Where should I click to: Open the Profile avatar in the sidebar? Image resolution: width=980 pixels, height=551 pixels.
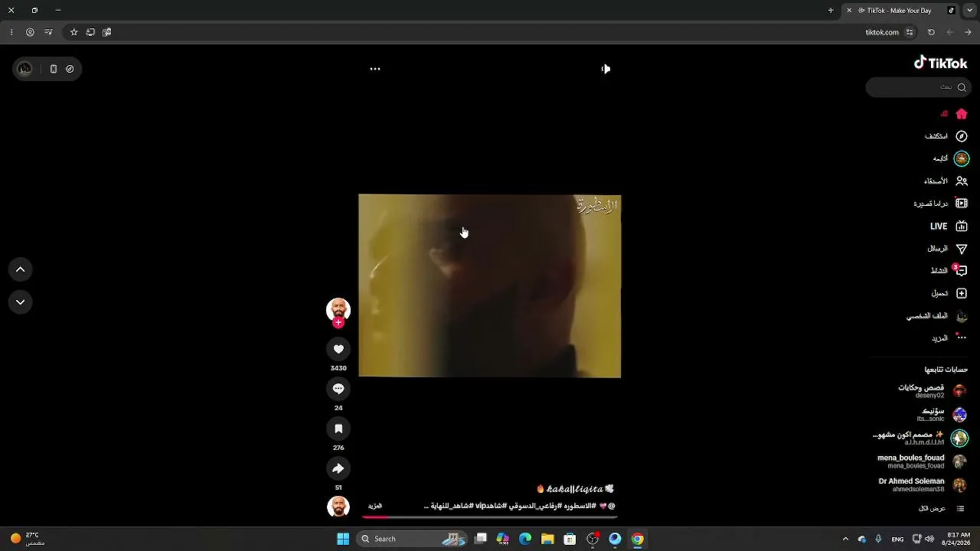(962, 316)
